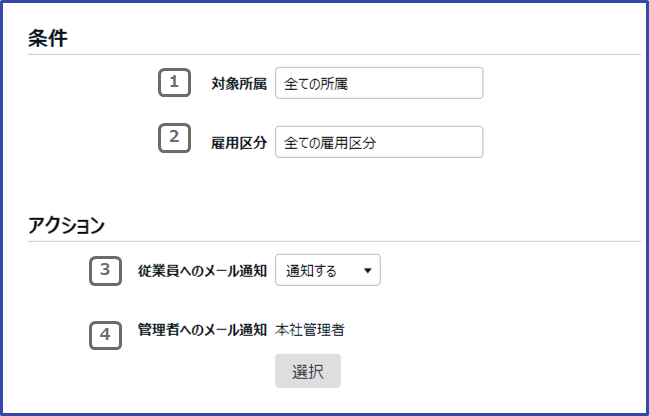Click the number 2 badge icon
The image size is (649, 416).
tap(174, 139)
